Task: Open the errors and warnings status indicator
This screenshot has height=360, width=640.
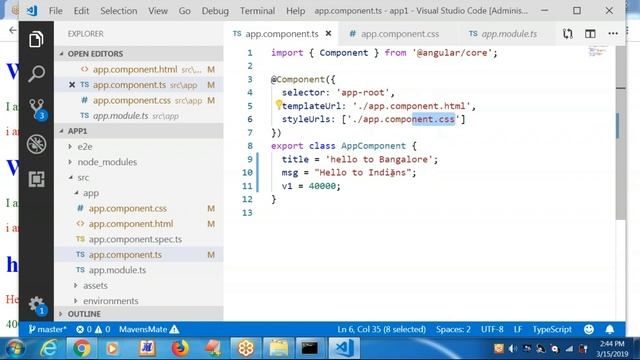Action: coord(93,329)
